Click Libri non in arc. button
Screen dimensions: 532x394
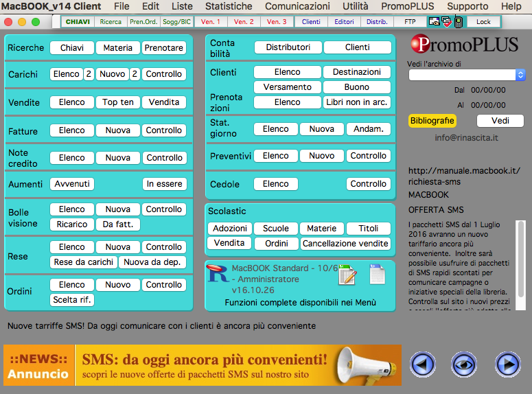pos(356,102)
